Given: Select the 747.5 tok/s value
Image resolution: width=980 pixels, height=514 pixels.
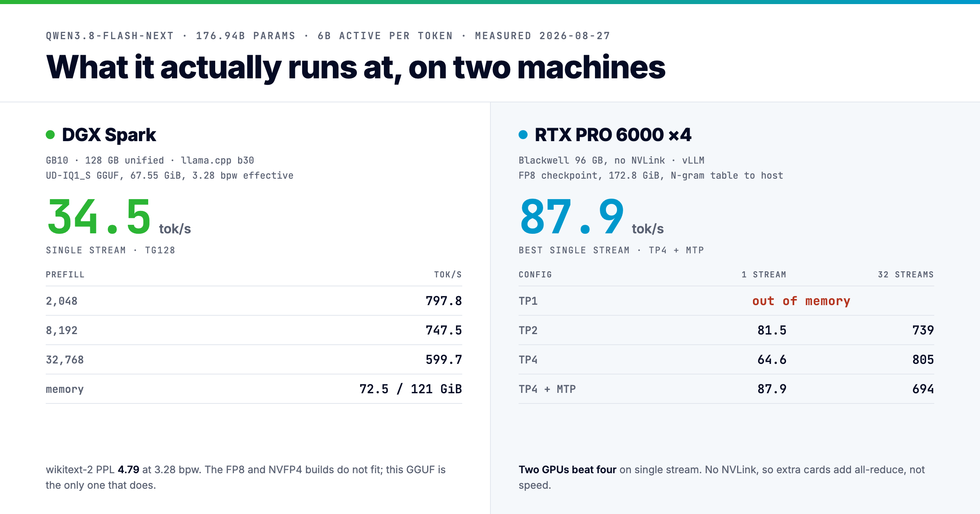Looking at the screenshot, I should click(x=443, y=330).
